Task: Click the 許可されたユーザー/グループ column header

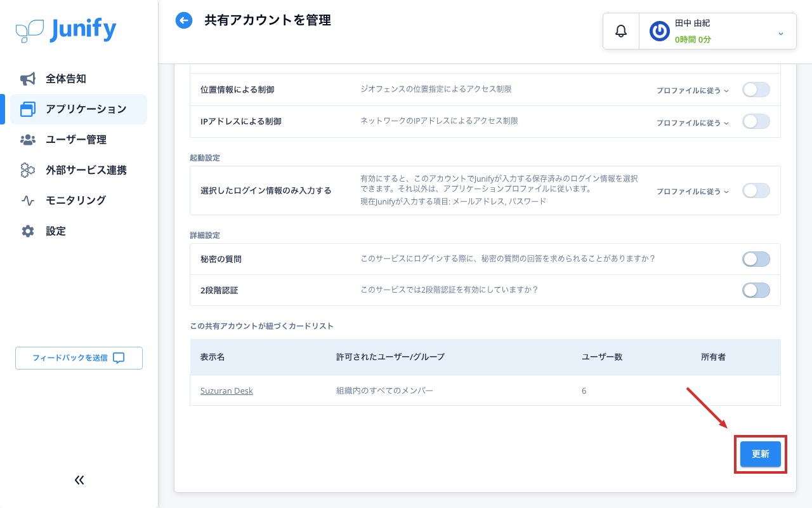Action: click(x=390, y=357)
